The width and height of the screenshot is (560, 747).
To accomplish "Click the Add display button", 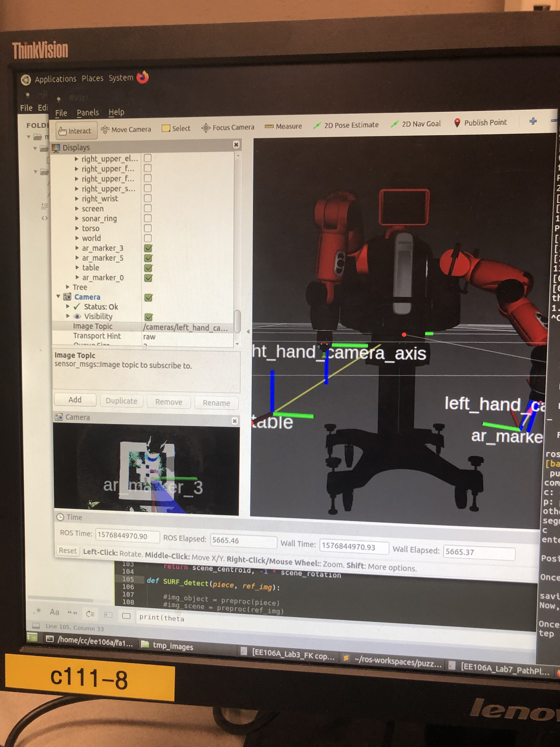I will tap(75, 400).
